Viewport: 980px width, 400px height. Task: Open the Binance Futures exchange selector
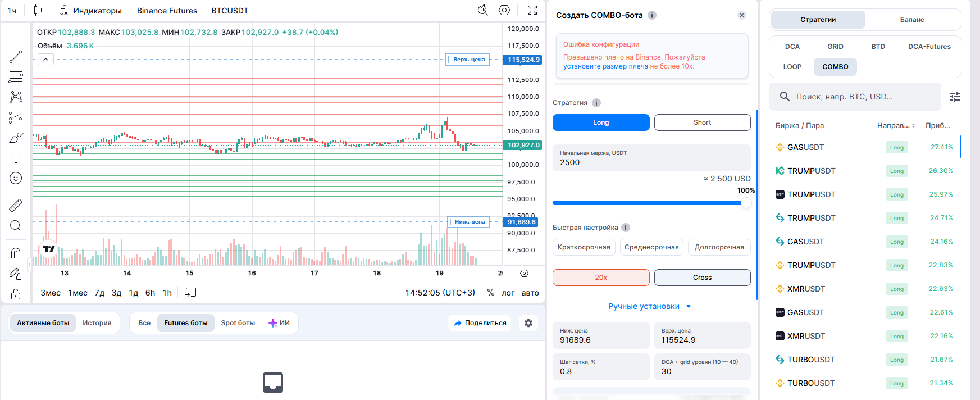point(167,11)
